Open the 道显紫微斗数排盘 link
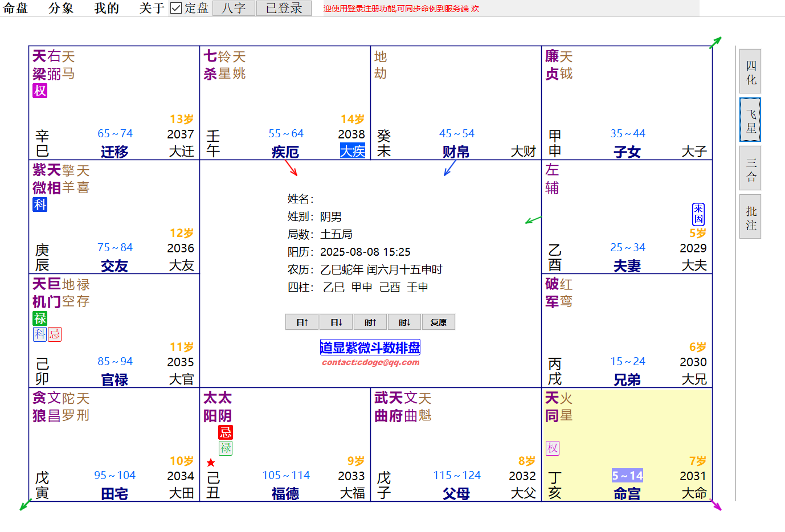The width and height of the screenshot is (785, 532). pyautogui.click(x=370, y=347)
